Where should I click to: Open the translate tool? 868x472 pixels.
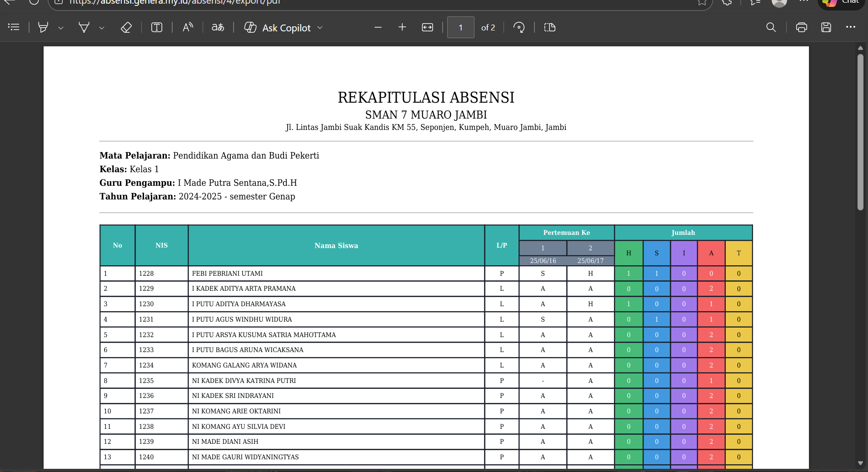click(x=218, y=27)
